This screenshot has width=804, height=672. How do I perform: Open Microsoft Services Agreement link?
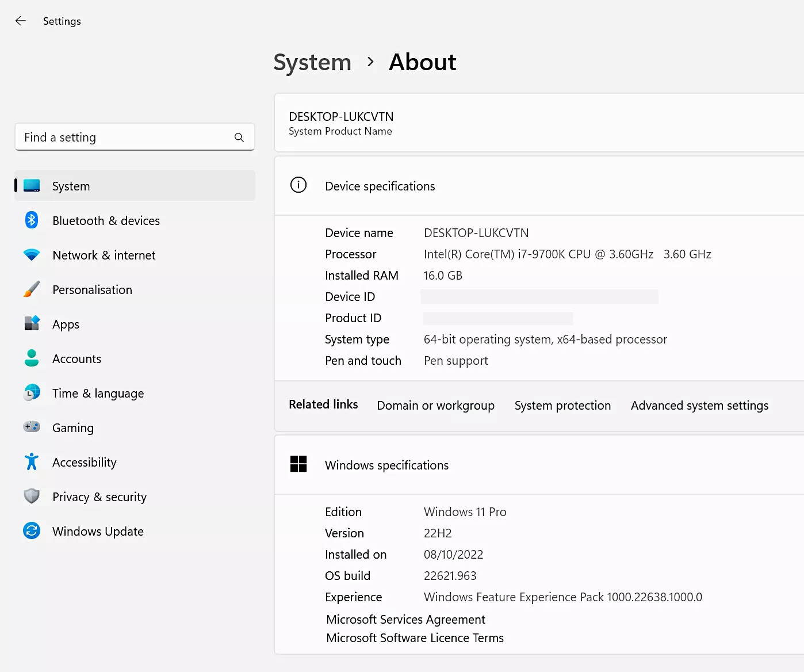406,620
